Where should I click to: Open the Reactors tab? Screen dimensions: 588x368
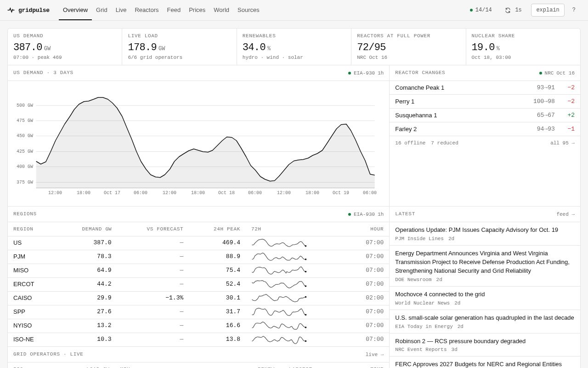tap(147, 10)
